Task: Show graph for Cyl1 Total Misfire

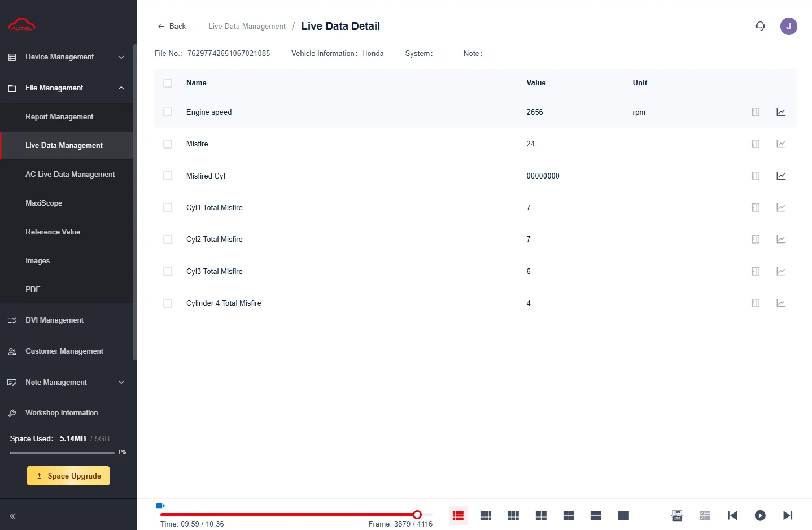Action: point(781,207)
